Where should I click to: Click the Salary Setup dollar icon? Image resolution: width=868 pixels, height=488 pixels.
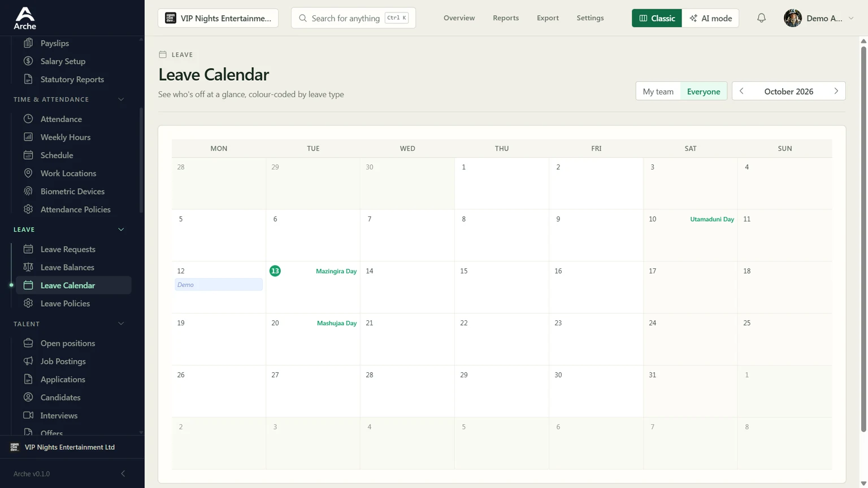(28, 61)
